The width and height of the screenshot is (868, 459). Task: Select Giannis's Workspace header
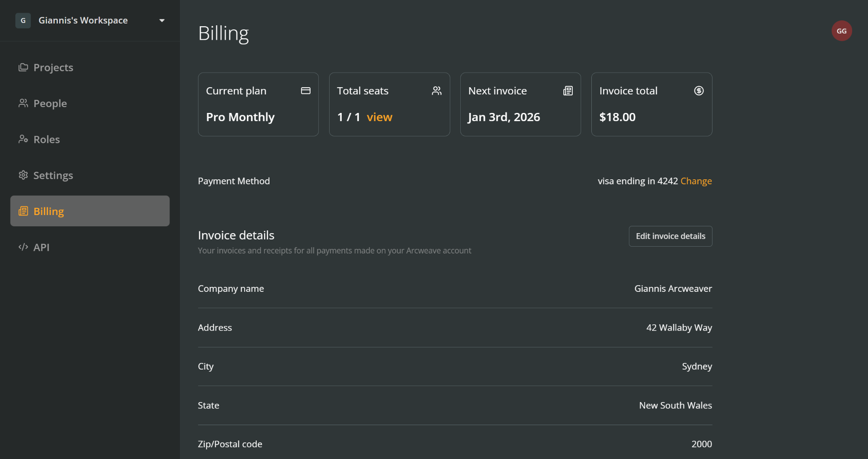pyautogui.click(x=83, y=20)
